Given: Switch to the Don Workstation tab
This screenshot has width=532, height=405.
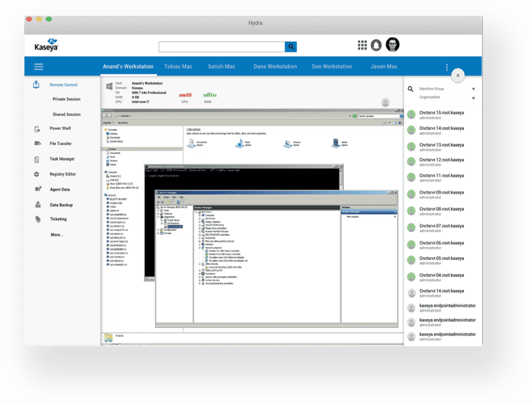Looking at the screenshot, I should [332, 66].
